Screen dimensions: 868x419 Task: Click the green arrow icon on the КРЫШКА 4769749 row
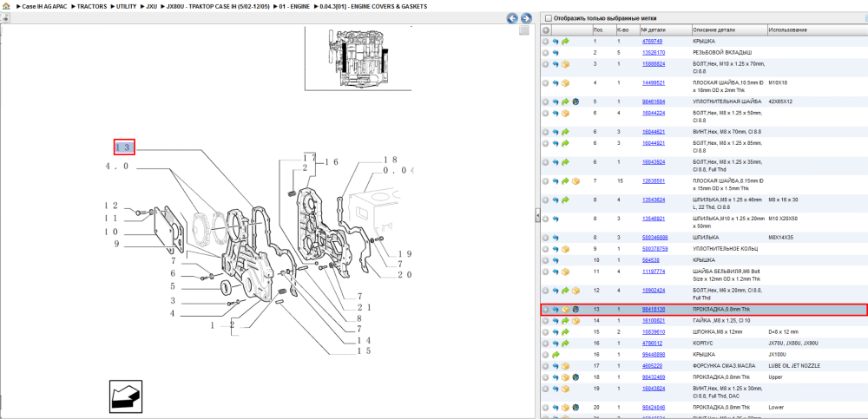pos(565,42)
